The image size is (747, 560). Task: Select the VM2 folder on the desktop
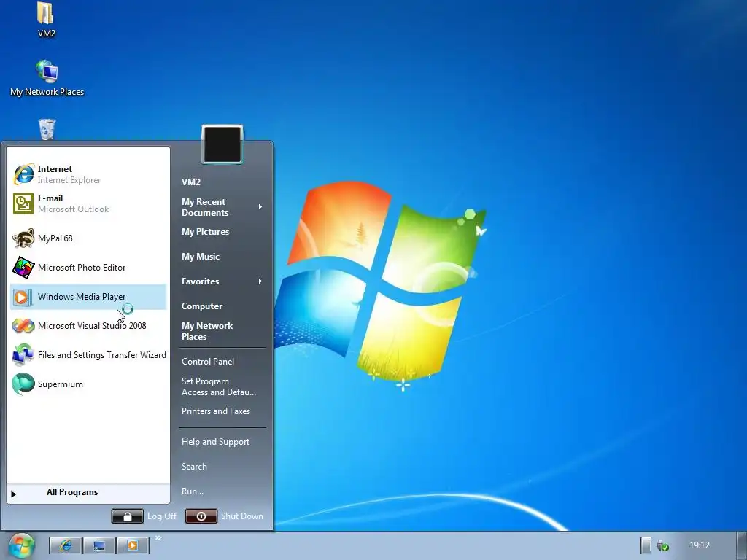(x=46, y=20)
